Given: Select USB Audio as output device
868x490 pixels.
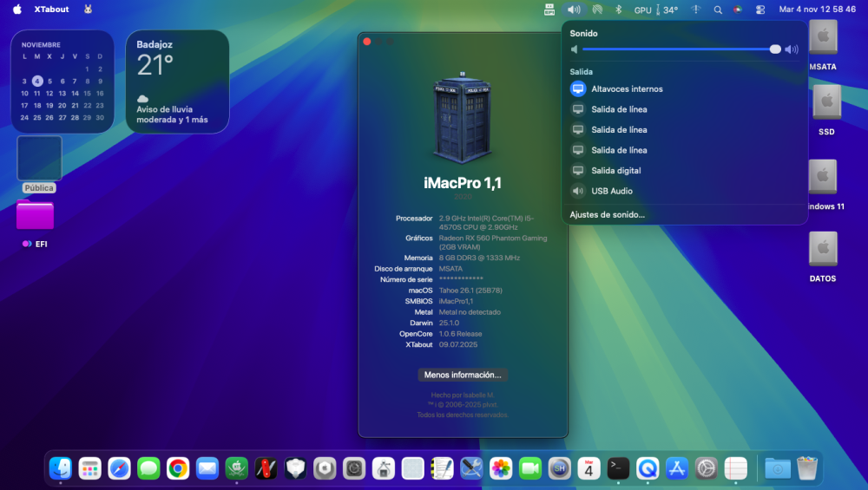Looking at the screenshot, I should 684,191.
